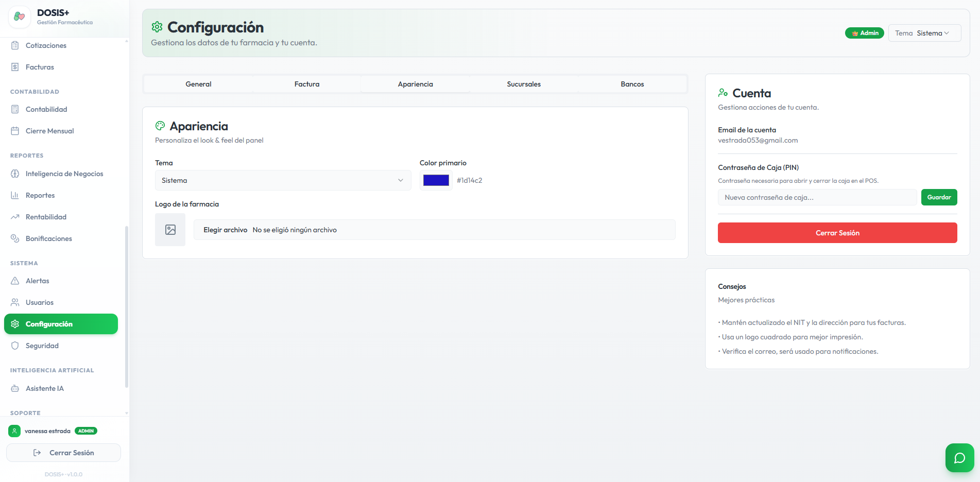Viewport: 980px width, 482px height.
Task: Click the Cuenta user settings icon
Action: pos(723,93)
